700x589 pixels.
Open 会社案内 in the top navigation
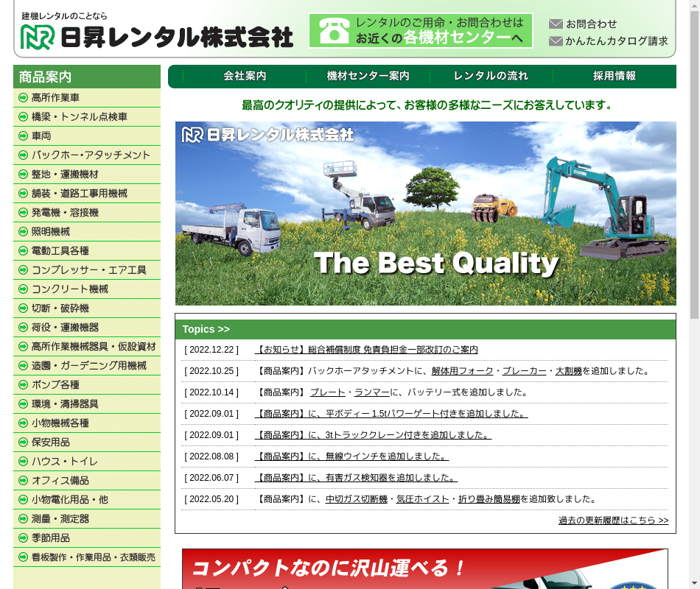245,77
